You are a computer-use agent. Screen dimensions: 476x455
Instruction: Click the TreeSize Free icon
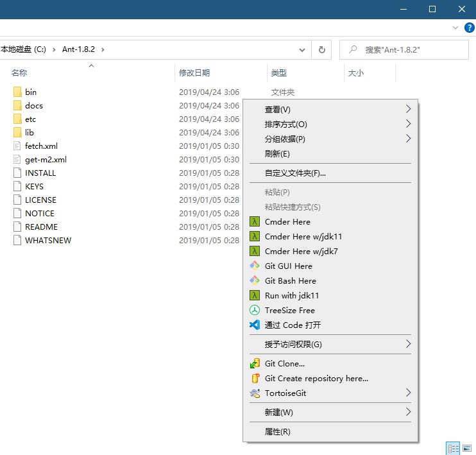pos(254,311)
